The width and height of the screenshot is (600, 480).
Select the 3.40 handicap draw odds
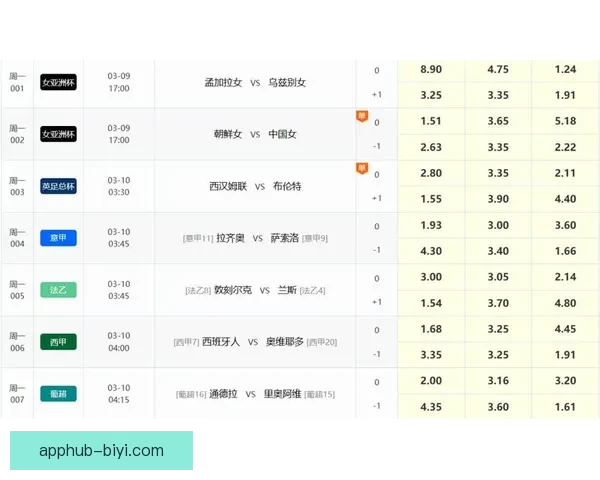(498, 251)
